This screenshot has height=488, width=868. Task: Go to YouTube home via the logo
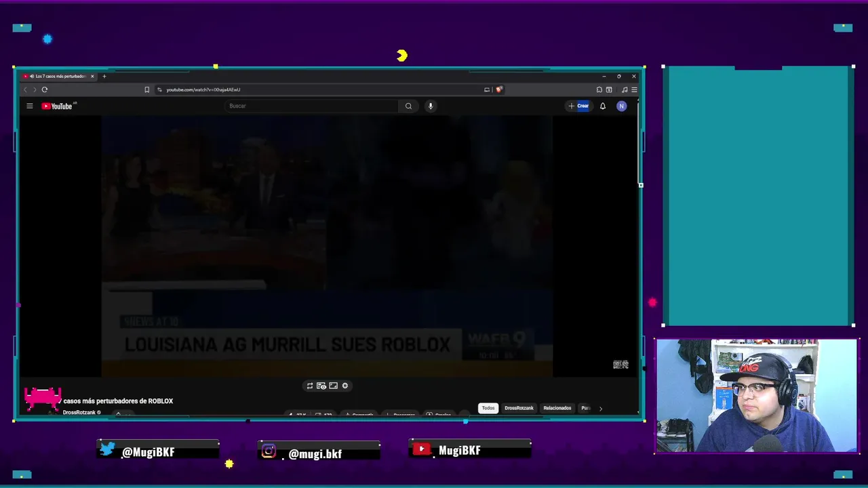click(x=58, y=106)
